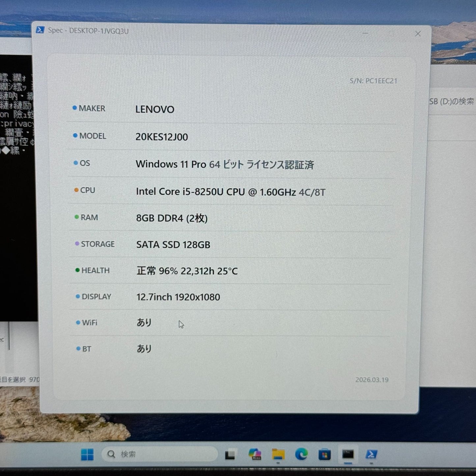Image resolution: width=476 pixels, height=476 pixels.
Task: Select the health value 正常 96% 22,312h
Action: point(187,271)
